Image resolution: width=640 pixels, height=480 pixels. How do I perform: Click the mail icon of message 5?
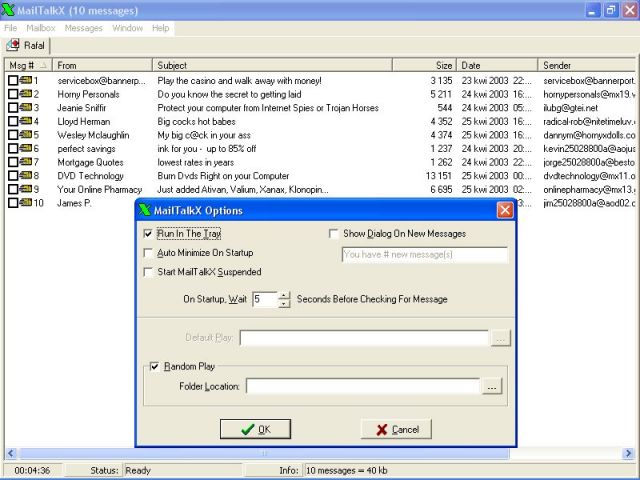coord(25,134)
